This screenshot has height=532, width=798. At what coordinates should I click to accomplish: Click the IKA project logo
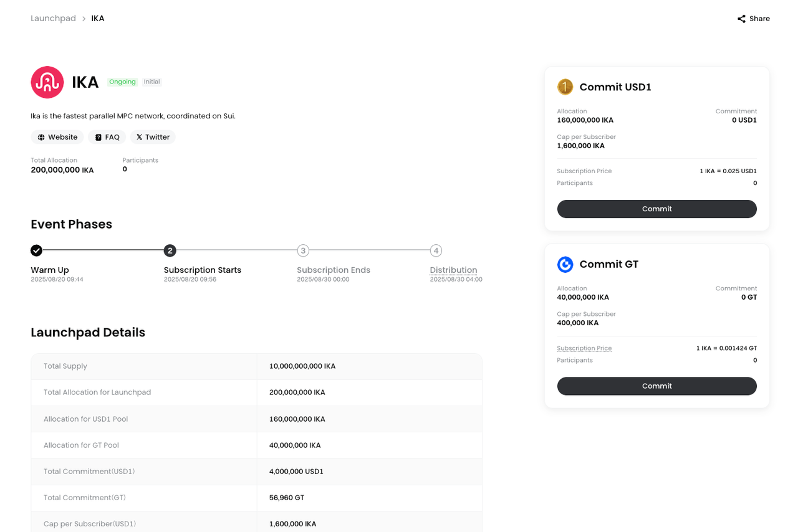pos(47,82)
